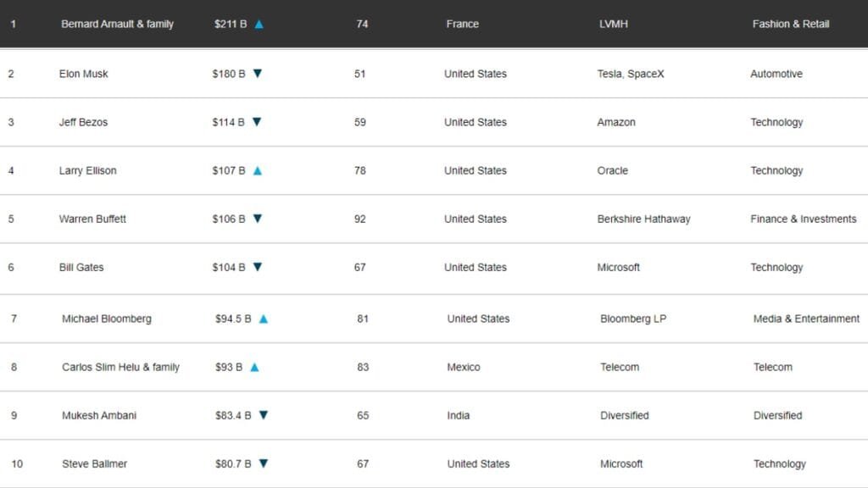Click the Jeff Bezos name
The height and width of the screenshot is (488, 868).
83,122
